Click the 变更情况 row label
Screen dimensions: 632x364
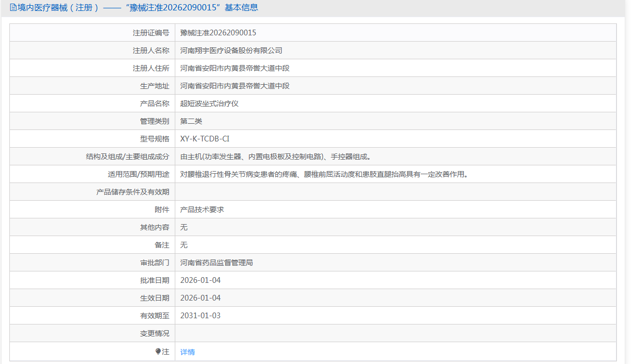pyautogui.click(x=154, y=333)
